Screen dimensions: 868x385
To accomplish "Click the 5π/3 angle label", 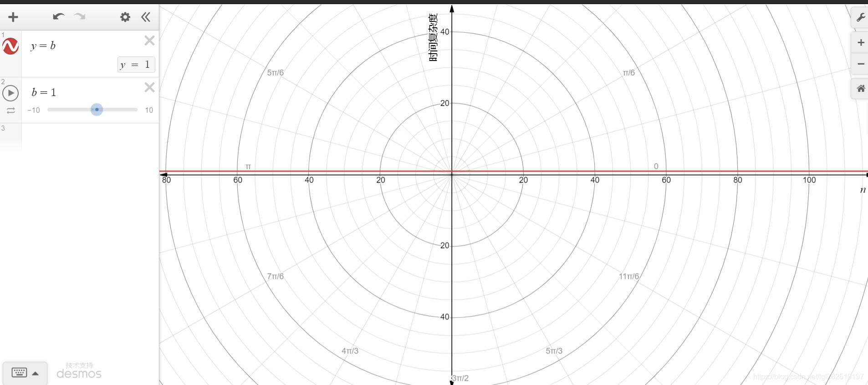I will [554, 351].
